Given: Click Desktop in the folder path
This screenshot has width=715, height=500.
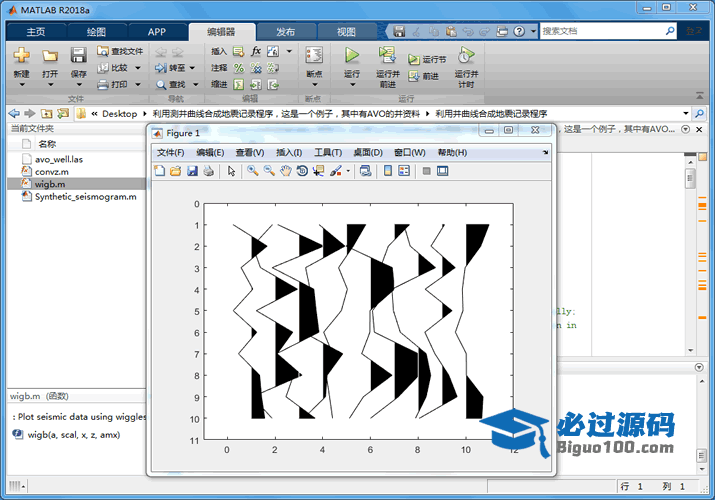Looking at the screenshot, I should click(x=119, y=113).
